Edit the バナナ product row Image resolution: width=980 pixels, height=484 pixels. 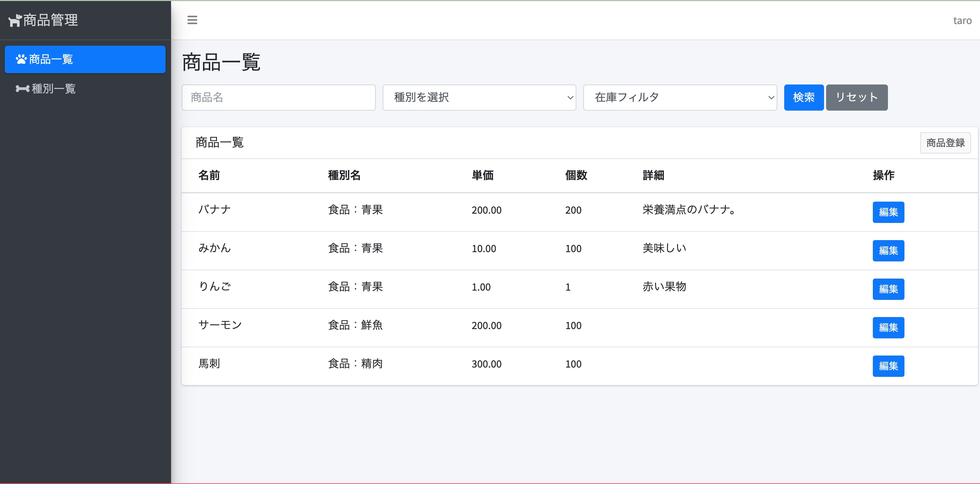pos(888,212)
